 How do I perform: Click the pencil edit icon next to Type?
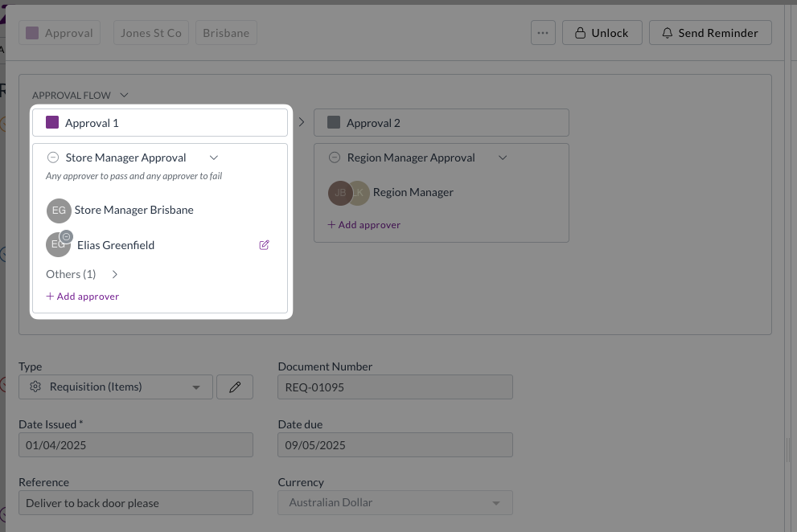click(x=235, y=387)
